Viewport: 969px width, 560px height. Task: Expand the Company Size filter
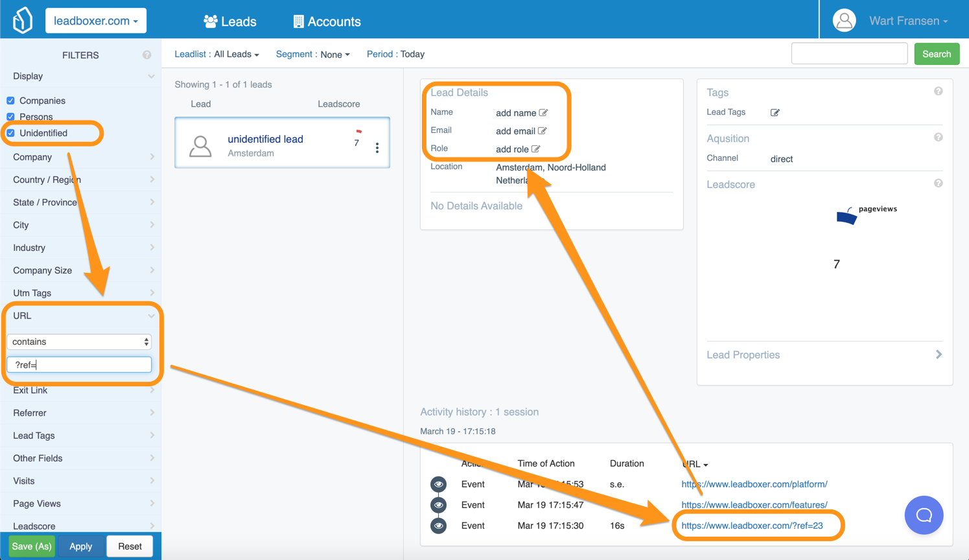80,270
